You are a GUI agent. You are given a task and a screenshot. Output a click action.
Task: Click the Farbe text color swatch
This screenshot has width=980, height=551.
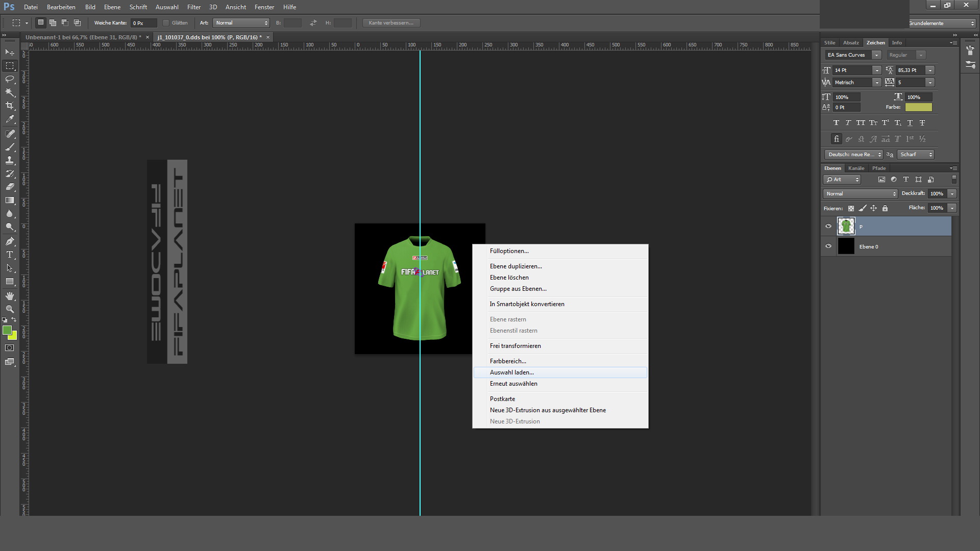pos(918,107)
